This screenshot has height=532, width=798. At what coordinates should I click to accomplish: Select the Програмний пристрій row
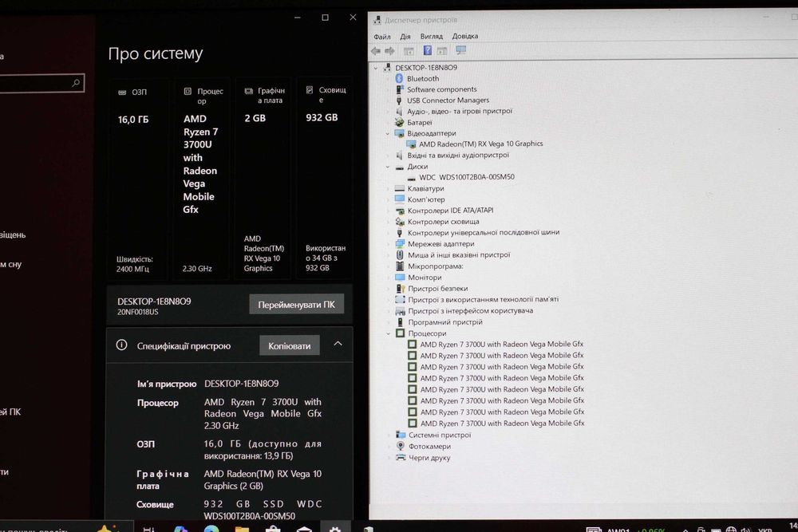pyautogui.click(x=445, y=322)
